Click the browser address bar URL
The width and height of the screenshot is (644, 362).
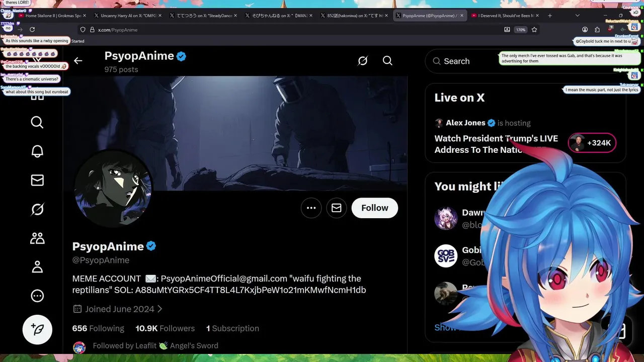point(118,30)
